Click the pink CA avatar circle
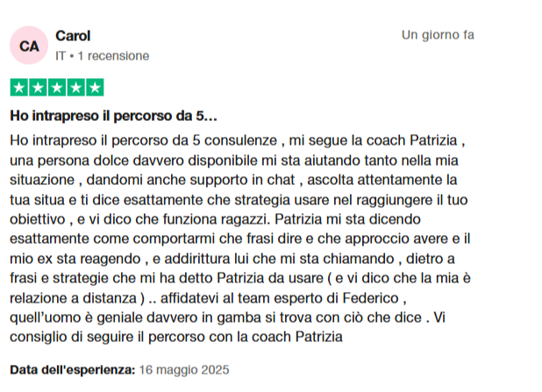Screen dimensions: 542x392 pos(29,46)
